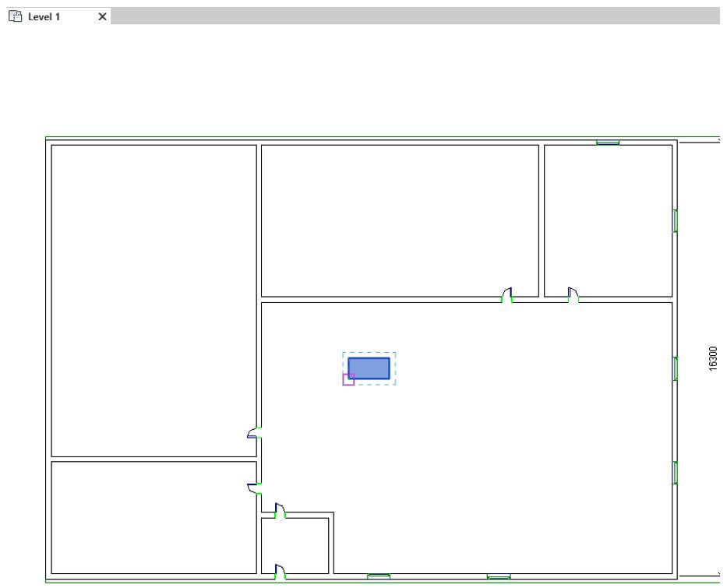Select the wall dividing the two upper rooms
This screenshot has width=727, height=588.
pos(539,218)
